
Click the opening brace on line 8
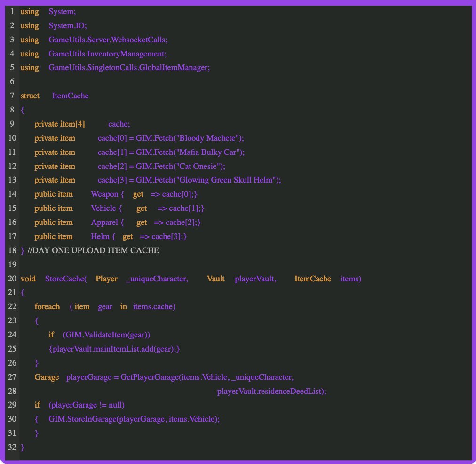pyautogui.click(x=23, y=110)
